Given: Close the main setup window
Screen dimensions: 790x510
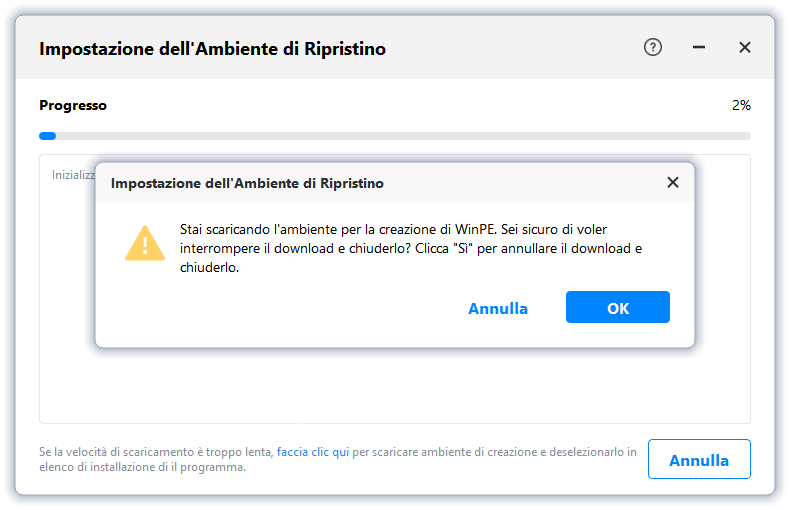Looking at the screenshot, I should 745,47.
